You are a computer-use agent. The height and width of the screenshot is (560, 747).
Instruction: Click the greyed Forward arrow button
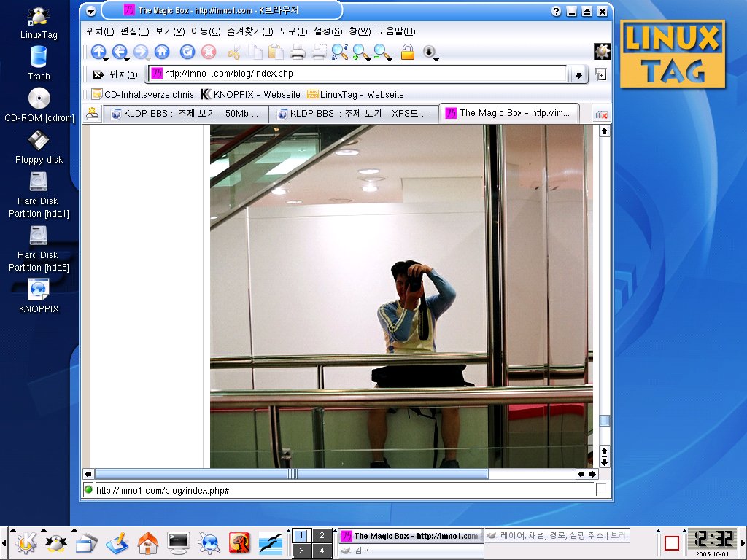[x=141, y=52]
